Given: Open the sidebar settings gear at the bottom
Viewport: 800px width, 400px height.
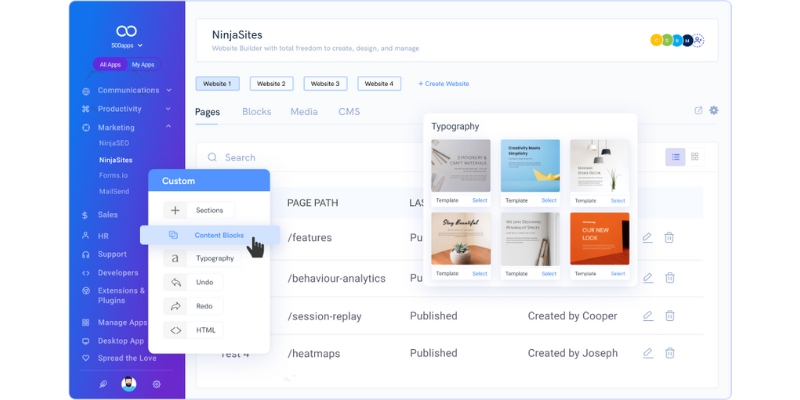Looking at the screenshot, I should coord(156,384).
